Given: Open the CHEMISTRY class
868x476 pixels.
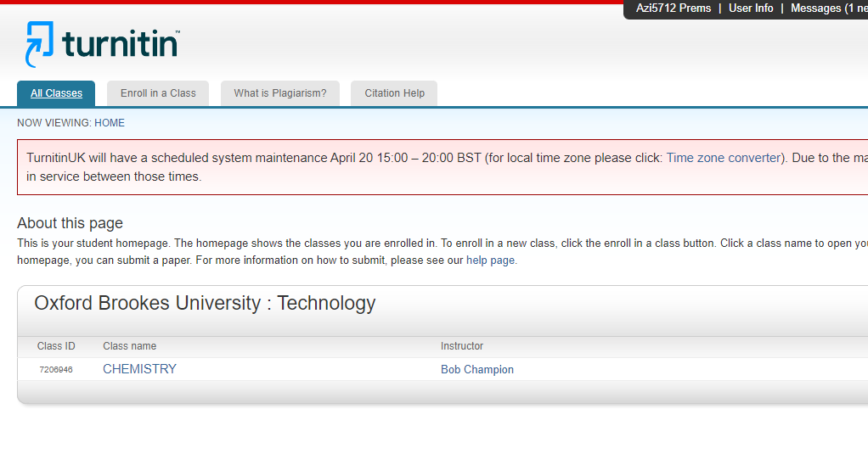Looking at the screenshot, I should [139, 369].
